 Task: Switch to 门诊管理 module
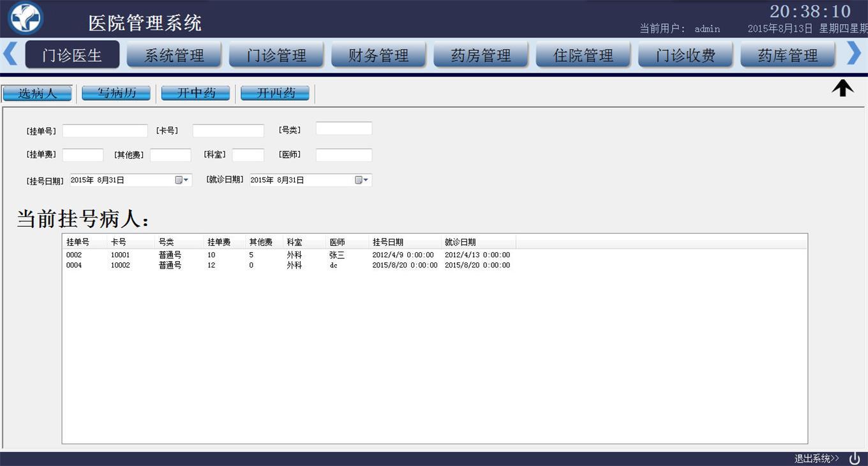pyautogui.click(x=276, y=55)
